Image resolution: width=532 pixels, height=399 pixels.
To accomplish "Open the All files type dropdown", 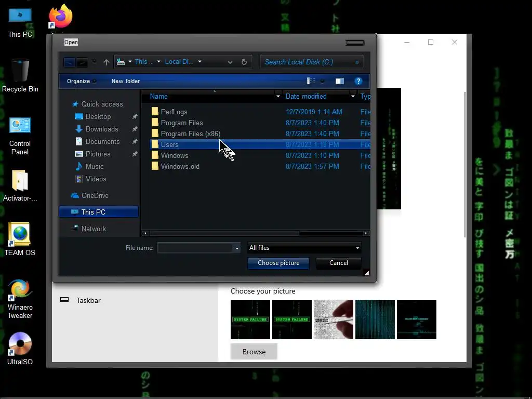I will click(x=304, y=248).
